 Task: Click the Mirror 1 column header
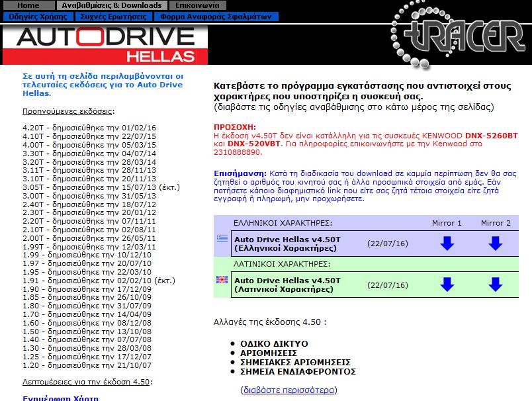click(447, 223)
